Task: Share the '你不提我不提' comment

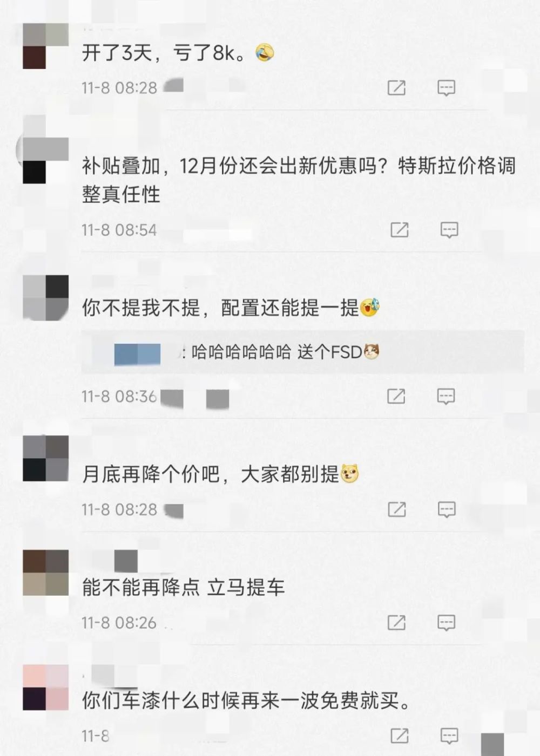Action: coord(396,396)
